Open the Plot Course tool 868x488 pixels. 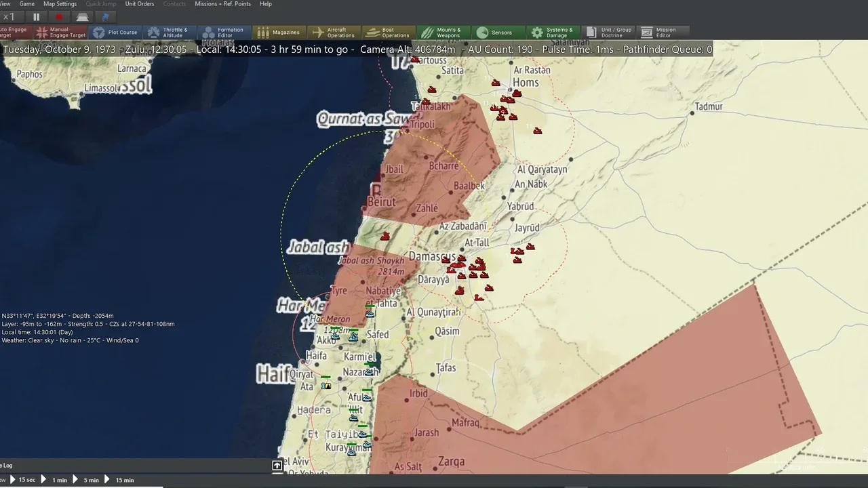click(x=115, y=33)
